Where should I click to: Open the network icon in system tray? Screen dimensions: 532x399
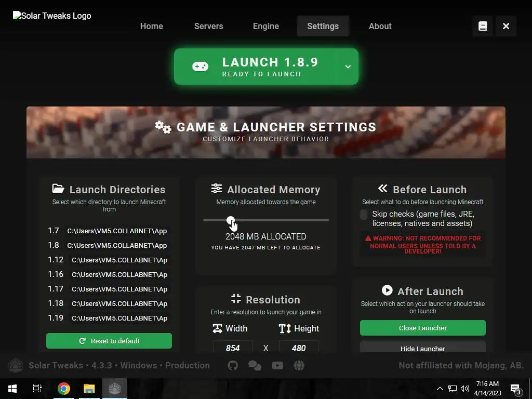(x=453, y=389)
